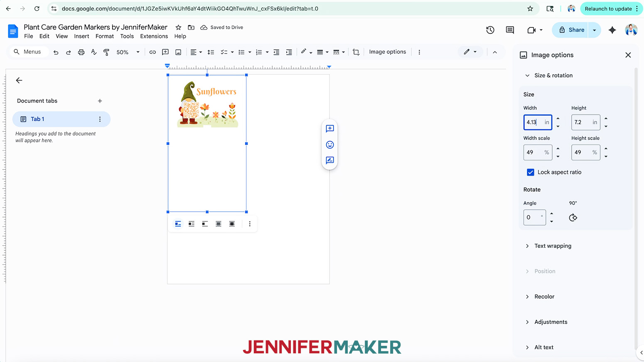
Task: Click the Share button
Action: (x=570, y=30)
